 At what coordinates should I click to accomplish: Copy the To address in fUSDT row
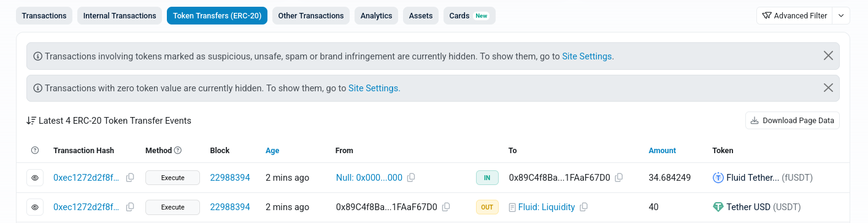pos(619,178)
